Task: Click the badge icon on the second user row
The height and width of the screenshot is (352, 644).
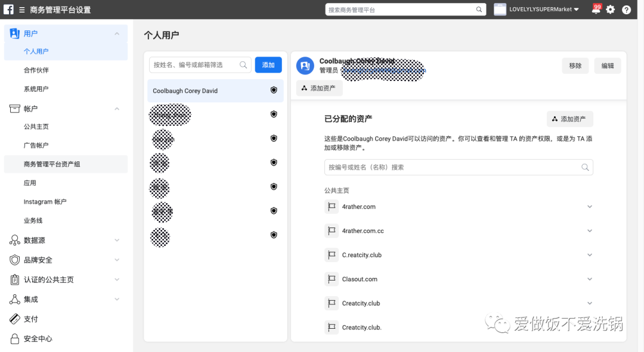Action: pos(274,114)
